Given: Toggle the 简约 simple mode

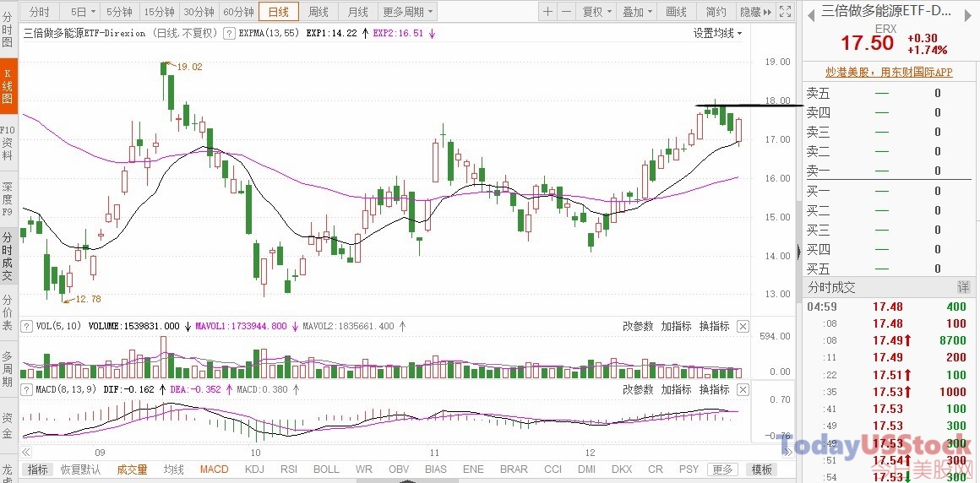Looking at the screenshot, I should pyautogui.click(x=716, y=11).
